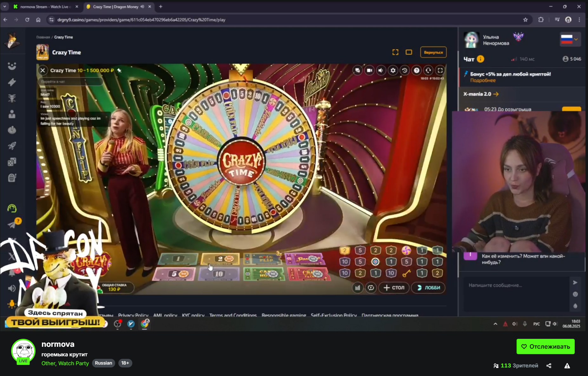This screenshot has height=376, width=588.
Task: Bet on the Crazy Time bonus
Action: point(309,274)
